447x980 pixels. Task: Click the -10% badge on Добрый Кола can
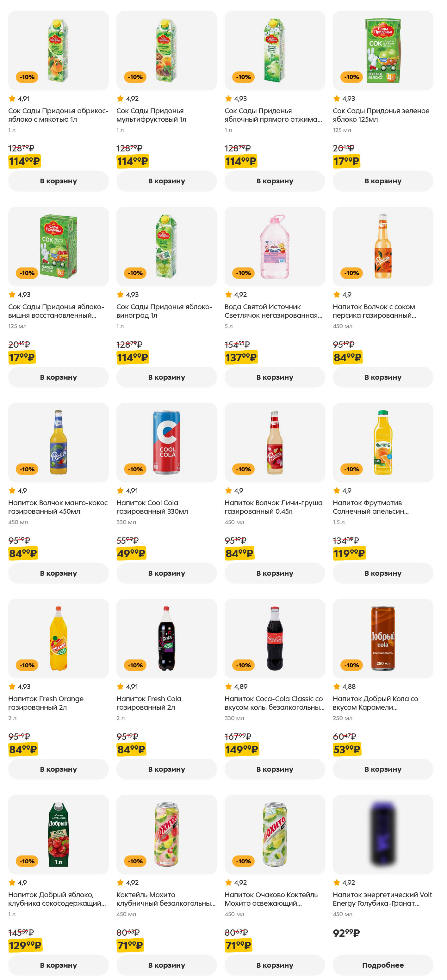coord(351,665)
